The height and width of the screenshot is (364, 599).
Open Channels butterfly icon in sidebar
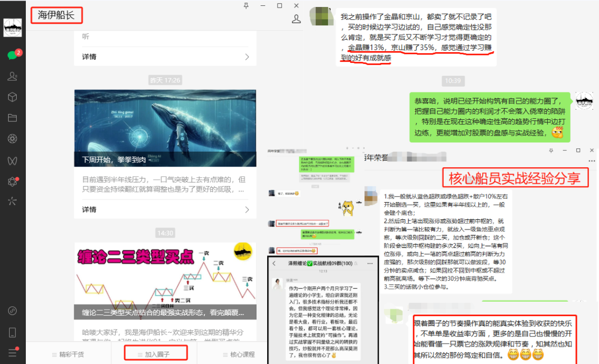pos(12,160)
